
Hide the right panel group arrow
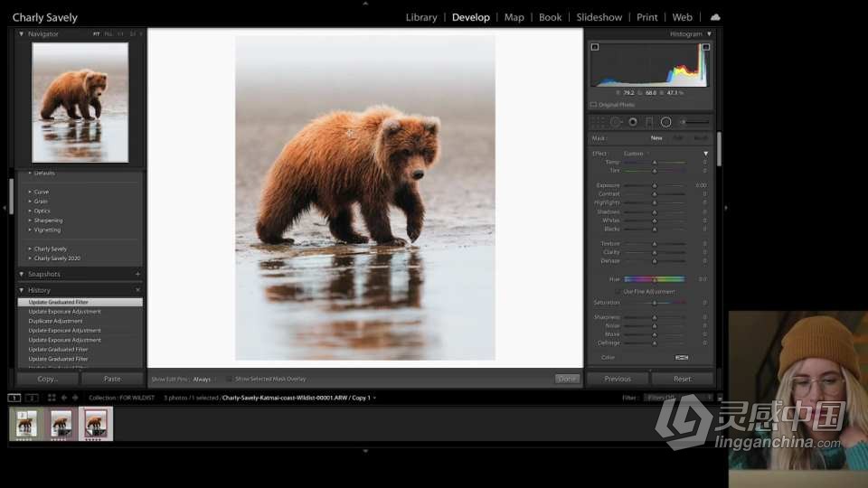tap(726, 208)
